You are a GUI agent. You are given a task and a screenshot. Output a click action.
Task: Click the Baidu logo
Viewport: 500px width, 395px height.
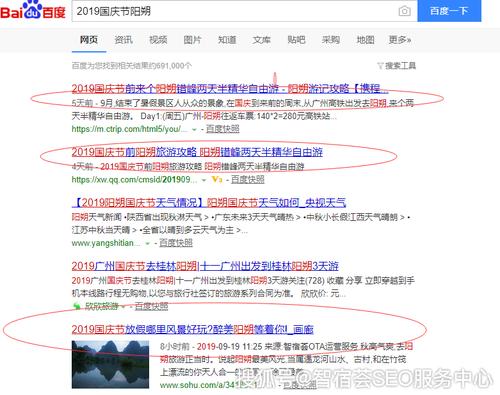coord(33,10)
